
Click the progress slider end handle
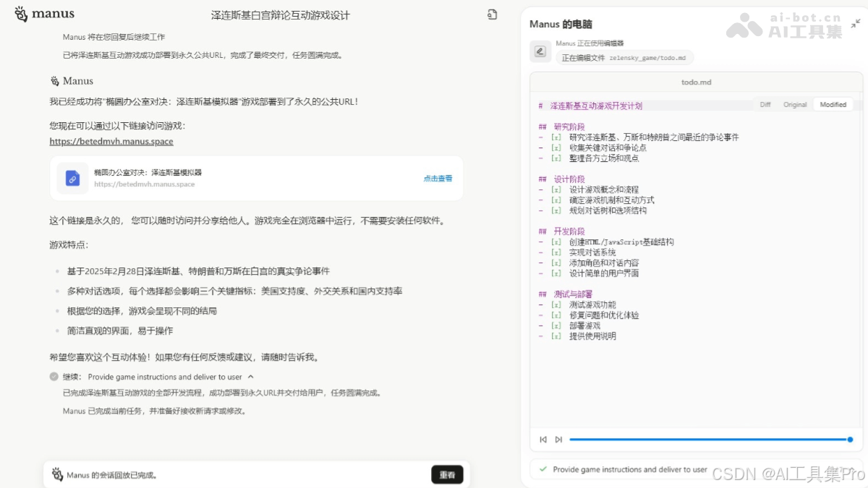[x=850, y=440]
